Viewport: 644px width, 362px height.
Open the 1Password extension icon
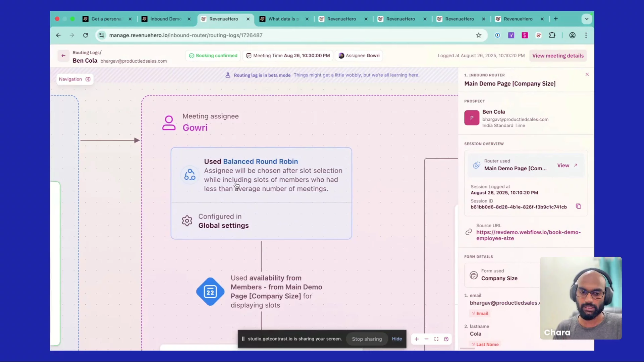point(497,35)
